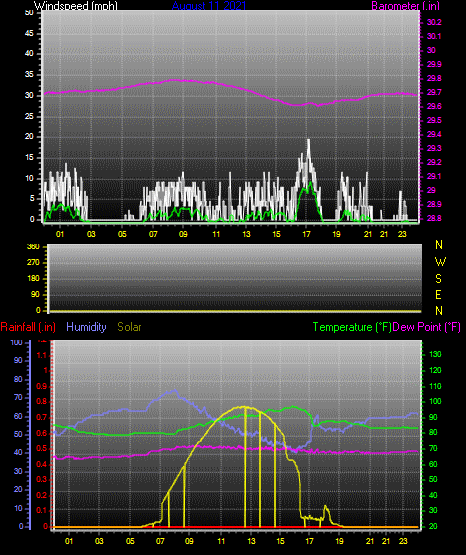Click the 0.5 rainfall axis value
Image resolution: width=466 pixels, height=555 pixels.
click(42, 449)
